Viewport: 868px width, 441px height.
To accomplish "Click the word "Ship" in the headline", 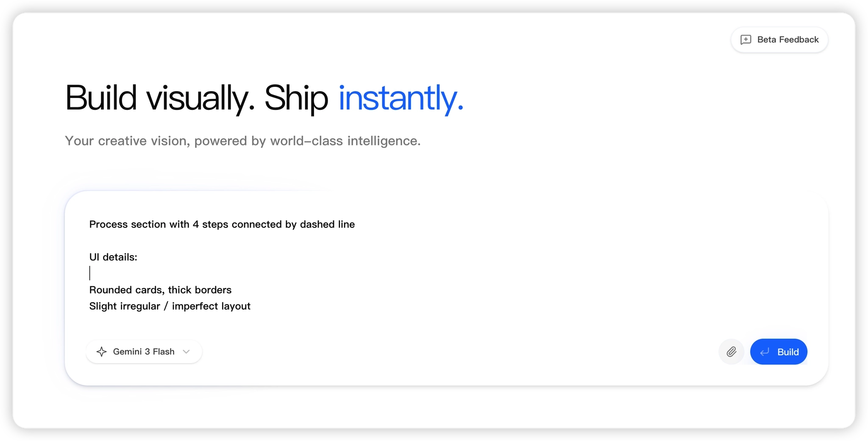I will [296, 98].
